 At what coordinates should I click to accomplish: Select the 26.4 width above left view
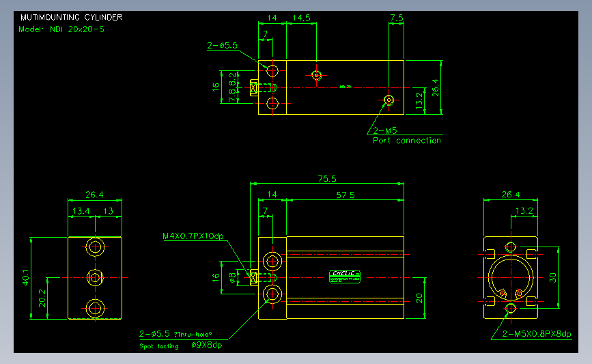click(94, 195)
